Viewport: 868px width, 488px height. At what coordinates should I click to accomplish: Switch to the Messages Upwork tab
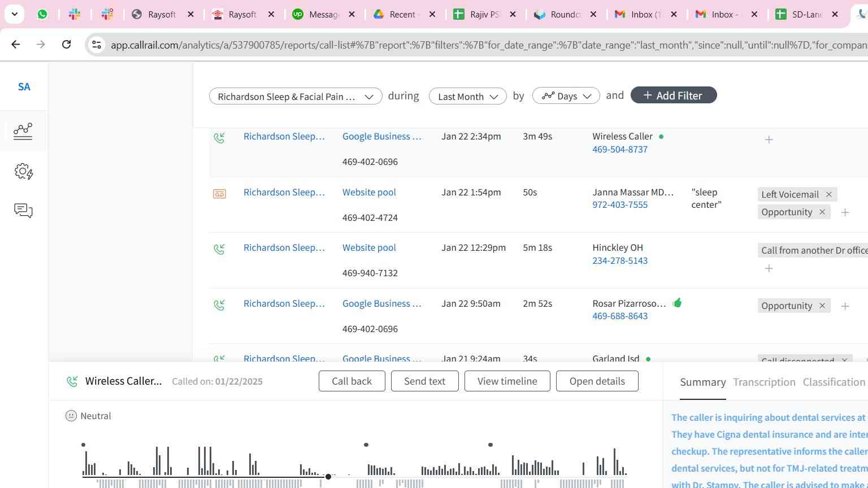[323, 14]
